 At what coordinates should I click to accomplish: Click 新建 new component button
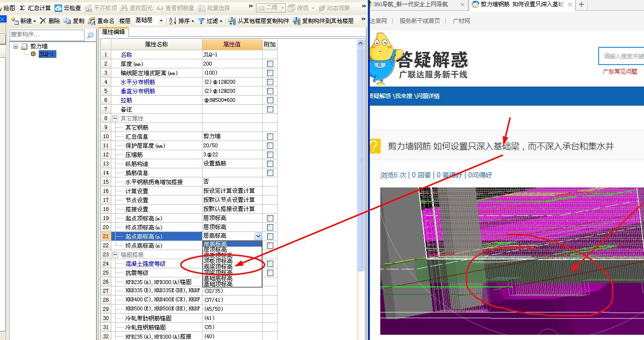[x=23, y=21]
